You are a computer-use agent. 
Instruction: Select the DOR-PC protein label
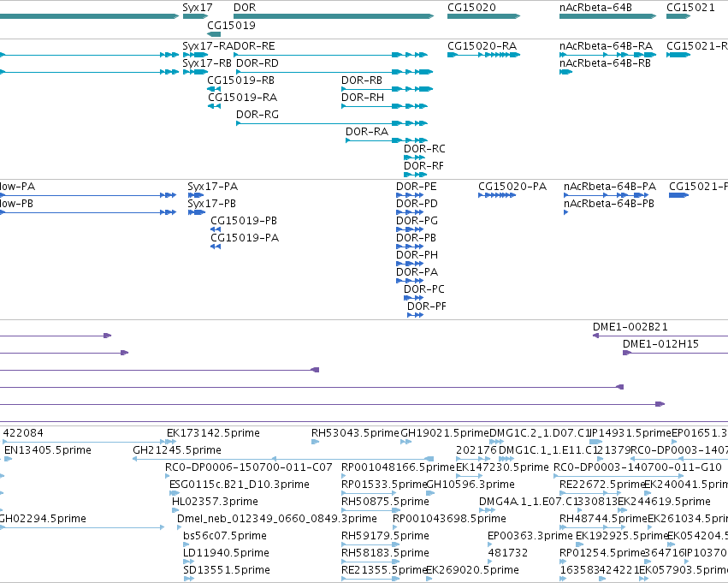424,290
